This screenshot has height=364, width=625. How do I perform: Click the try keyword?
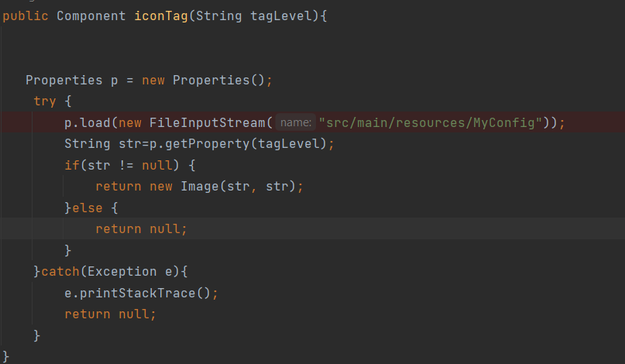[45, 101]
